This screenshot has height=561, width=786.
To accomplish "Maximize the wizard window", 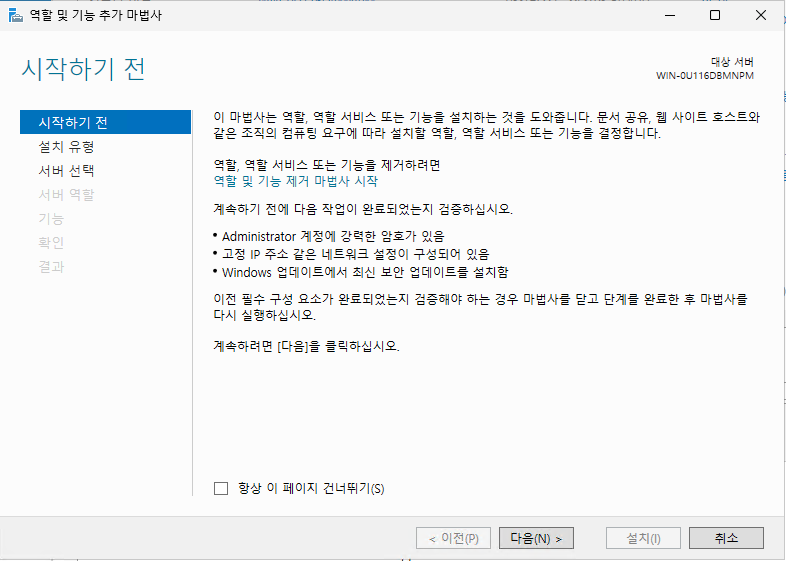I will pyautogui.click(x=715, y=15).
